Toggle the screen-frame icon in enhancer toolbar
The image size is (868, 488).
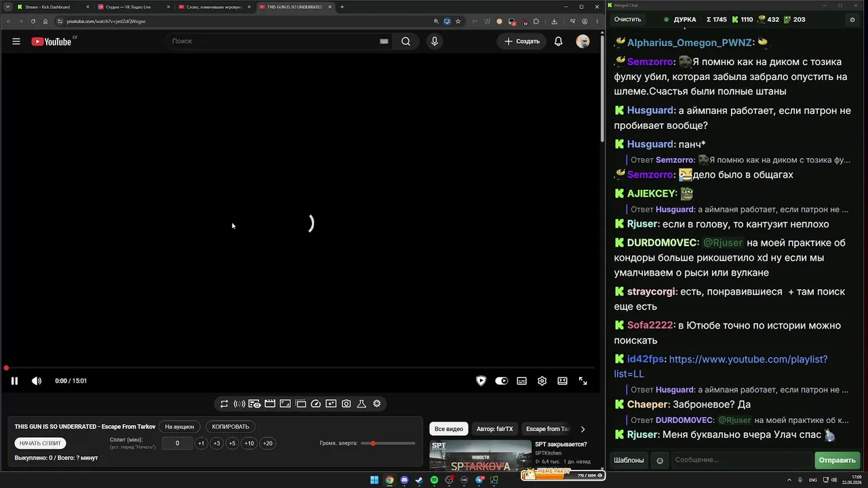[x=285, y=404]
